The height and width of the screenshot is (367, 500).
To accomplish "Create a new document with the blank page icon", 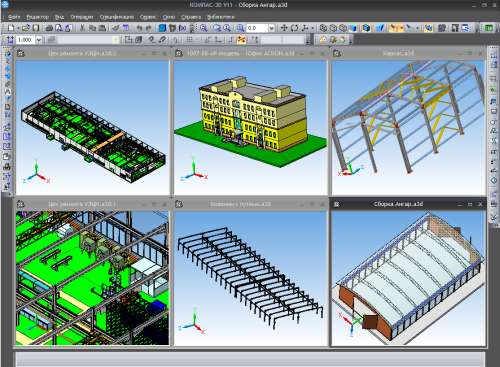I will pyautogui.click(x=10, y=28).
